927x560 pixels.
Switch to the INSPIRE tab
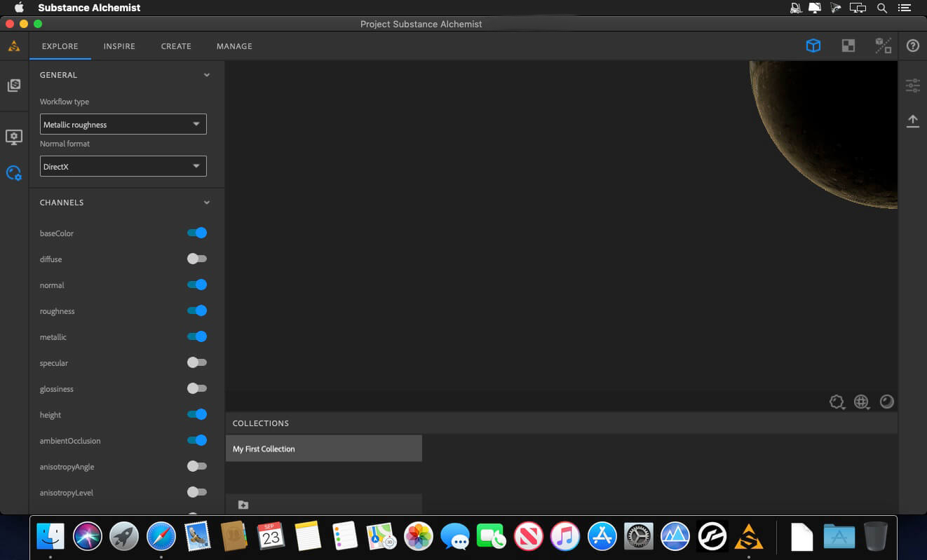(119, 46)
